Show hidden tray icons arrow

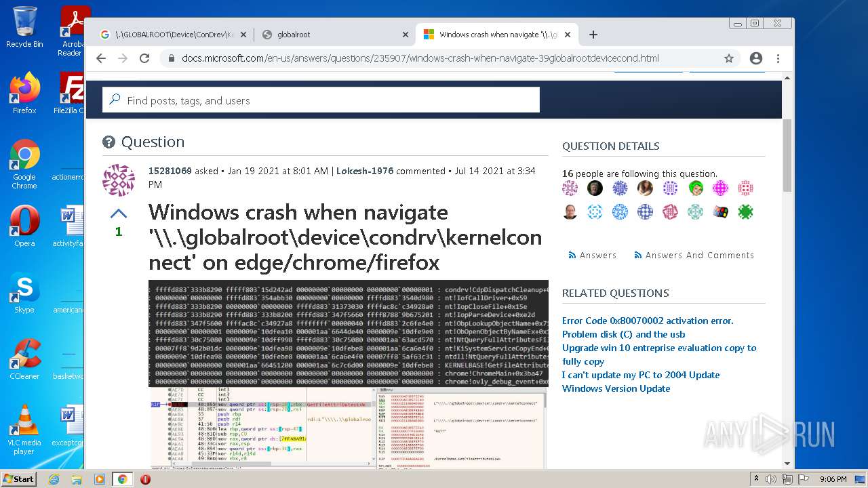click(756, 479)
